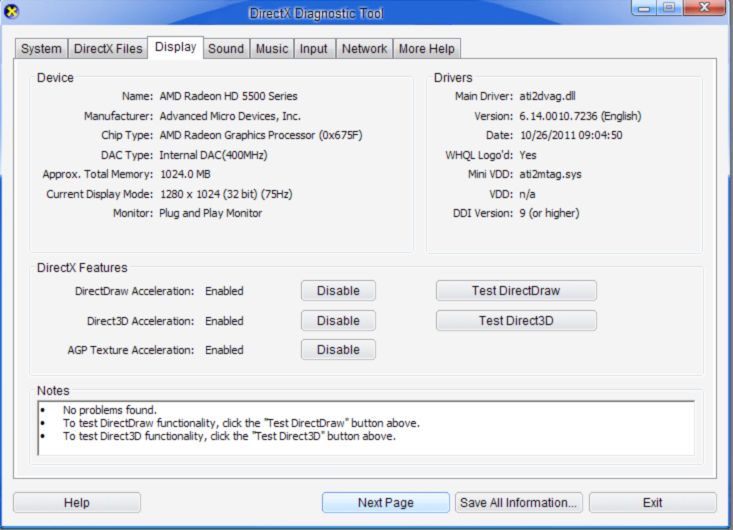Click Mini VDD value 'ati2mtag.sys'
Viewport: 733px width, 530px height.
tap(550, 174)
